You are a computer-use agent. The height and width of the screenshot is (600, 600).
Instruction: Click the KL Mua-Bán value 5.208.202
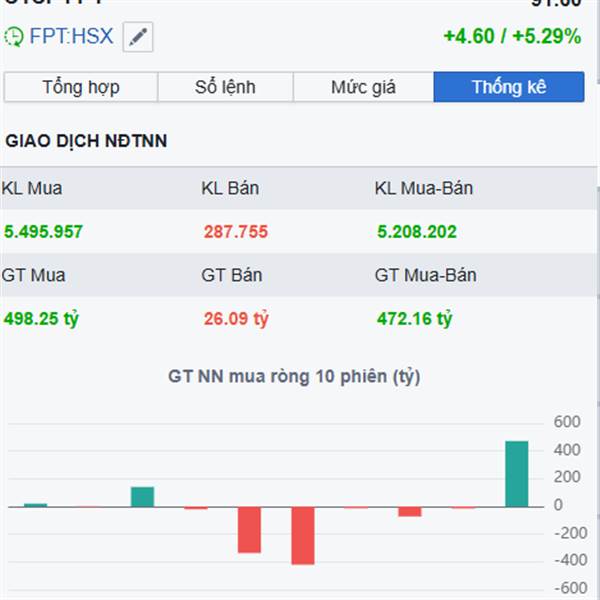click(x=417, y=232)
